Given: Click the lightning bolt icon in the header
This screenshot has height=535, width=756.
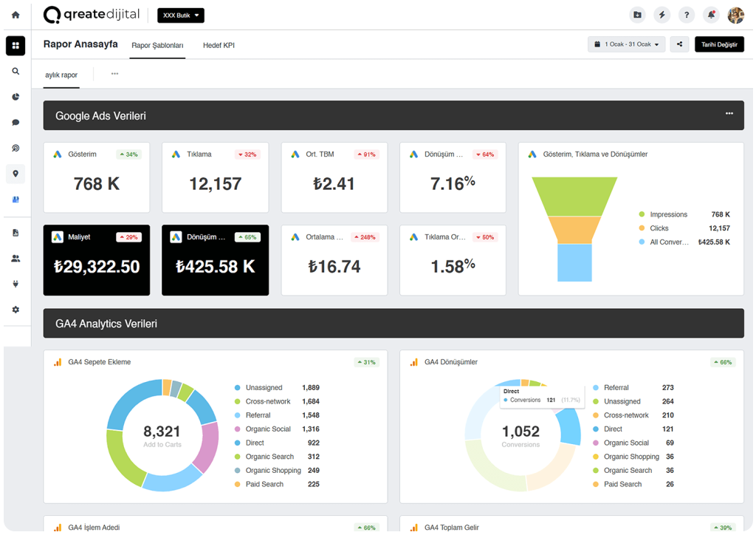Looking at the screenshot, I should 662,15.
